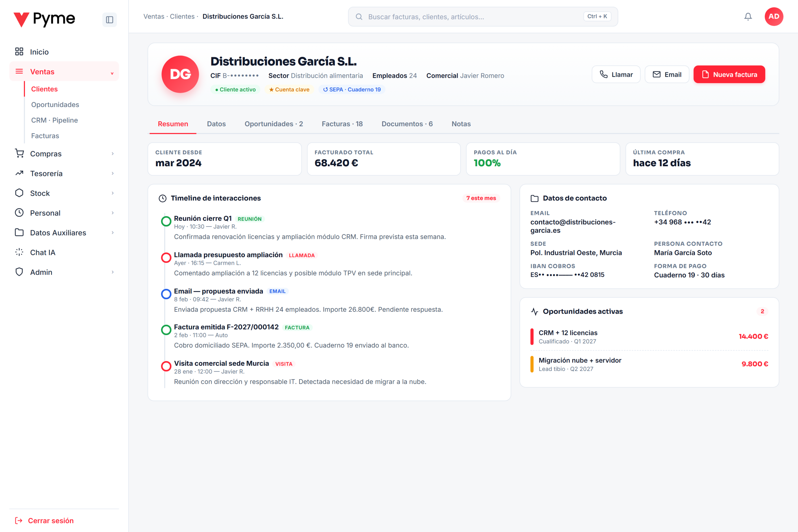798x532 pixels.
Task: Click the Pagos al día 100% card
Action: (x=543, y=159)
